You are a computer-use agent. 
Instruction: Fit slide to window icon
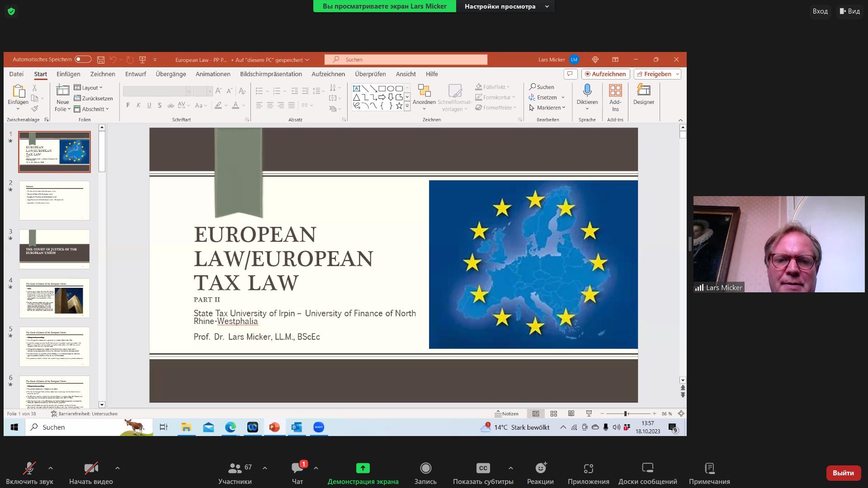[x=681, y=413]
